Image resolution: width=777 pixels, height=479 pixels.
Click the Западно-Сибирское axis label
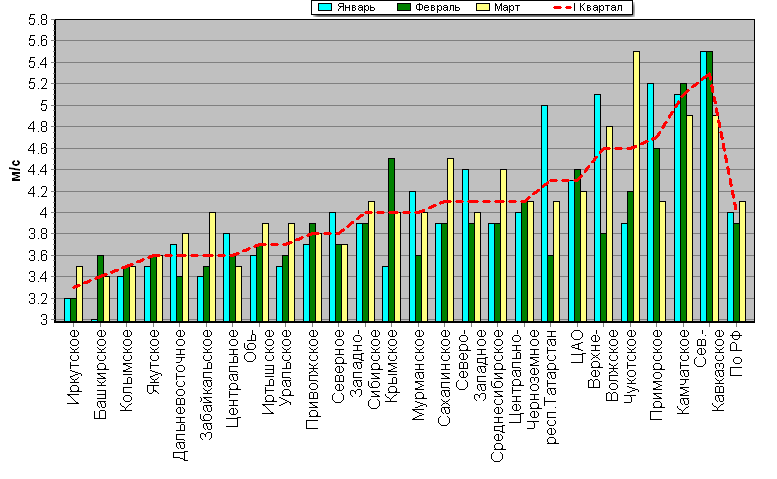(365, 369)
